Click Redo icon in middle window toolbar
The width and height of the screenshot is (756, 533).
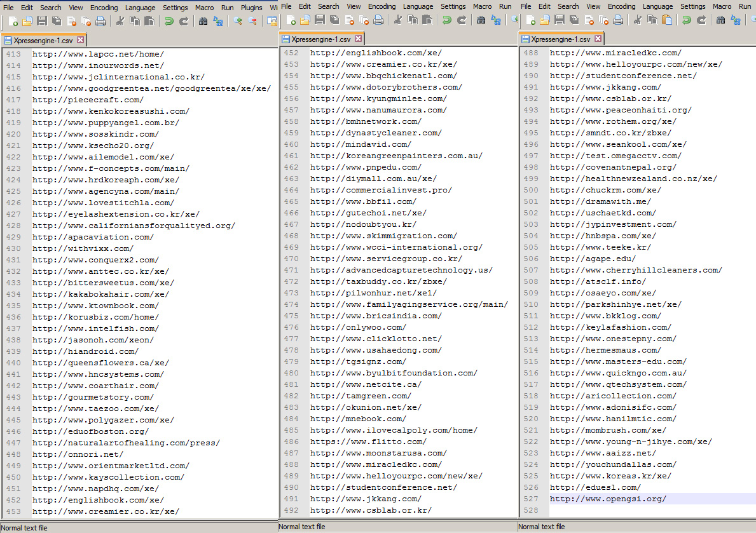coord(462,20)
